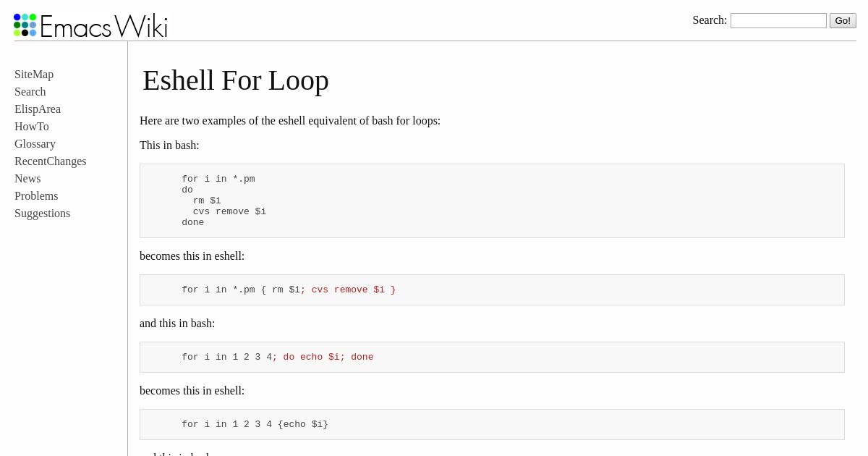Focus the Search text field

(x=778, y=20)
